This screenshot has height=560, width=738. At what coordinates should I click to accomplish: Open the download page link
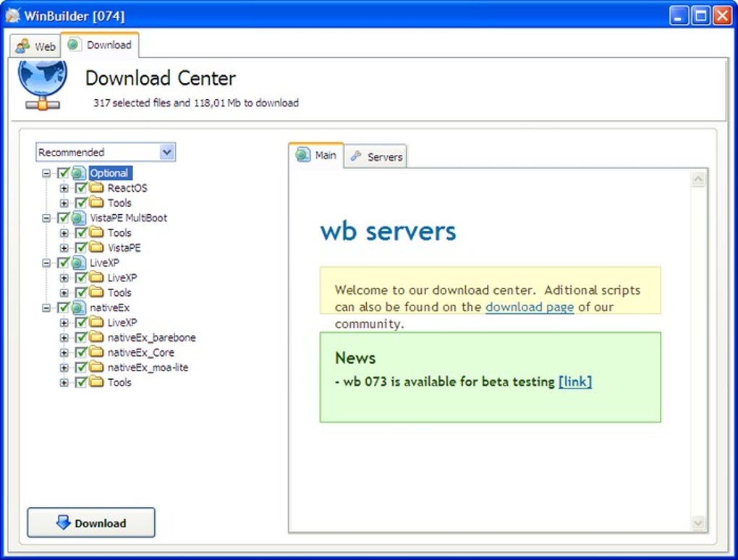(x=530, y=307)
